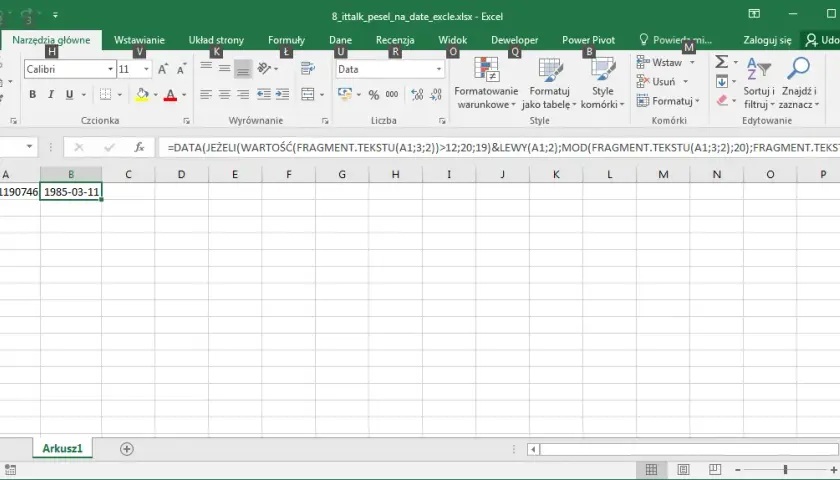Toggle wrap text
840x480 pixels.
click(308, 68)
